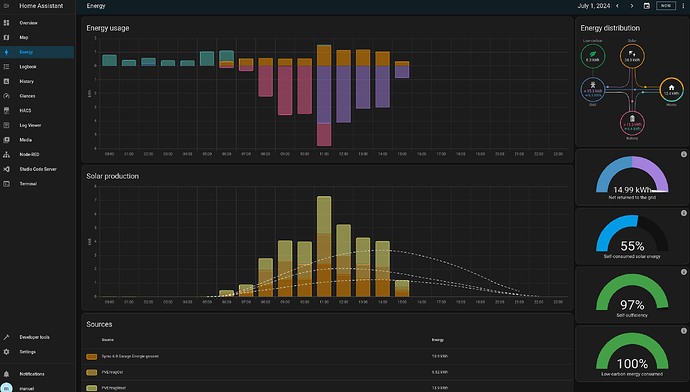690x392 pixels.
Task: Select the Sync 6.9 Garage Energie source name
Action: (130, 356)
